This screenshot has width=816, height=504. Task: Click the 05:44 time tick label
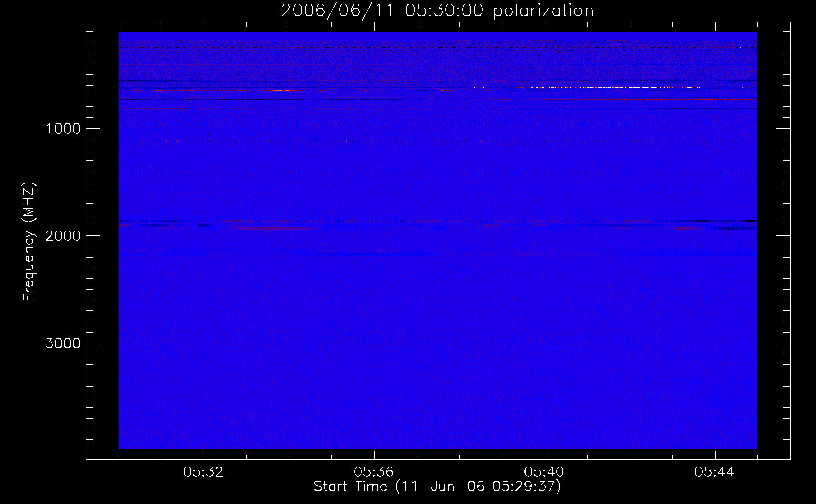(715, 472)
